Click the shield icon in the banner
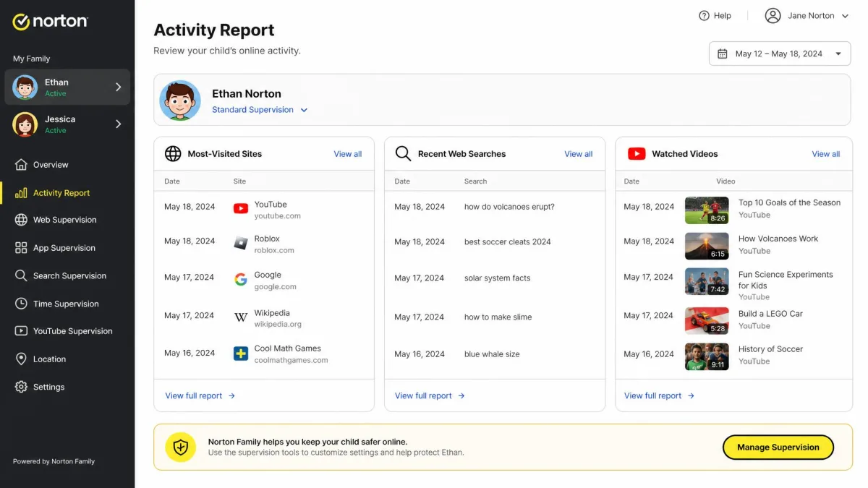The width and height of the screenshot is (868, 488). pos(181,447)
